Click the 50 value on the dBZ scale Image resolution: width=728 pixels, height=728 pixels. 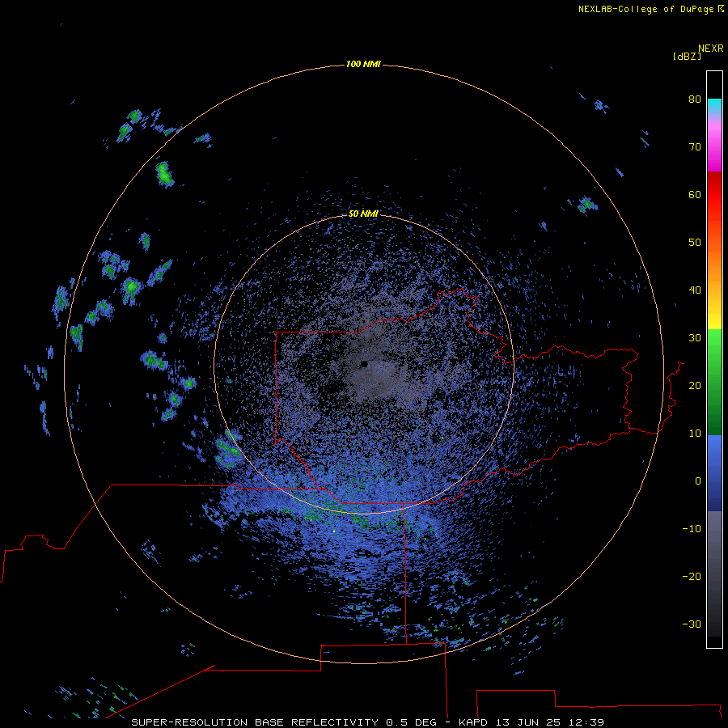tap(695, 243)
